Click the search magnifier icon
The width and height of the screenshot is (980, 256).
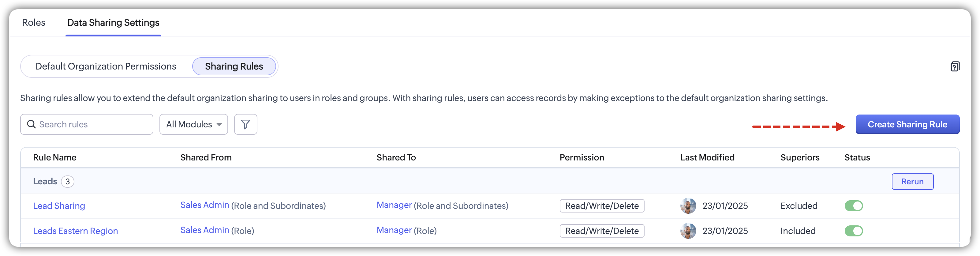[x=31, y=124]
